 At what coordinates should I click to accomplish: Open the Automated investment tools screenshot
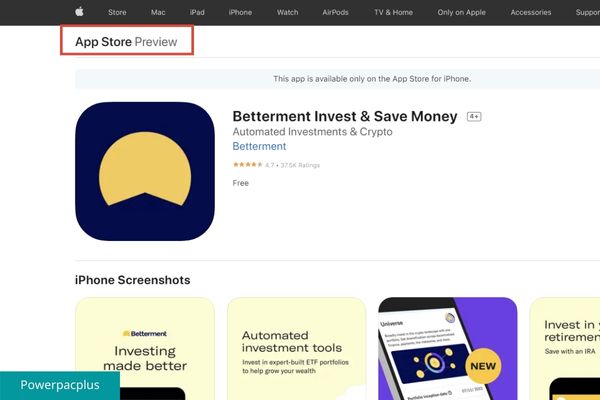coord(297,349)
